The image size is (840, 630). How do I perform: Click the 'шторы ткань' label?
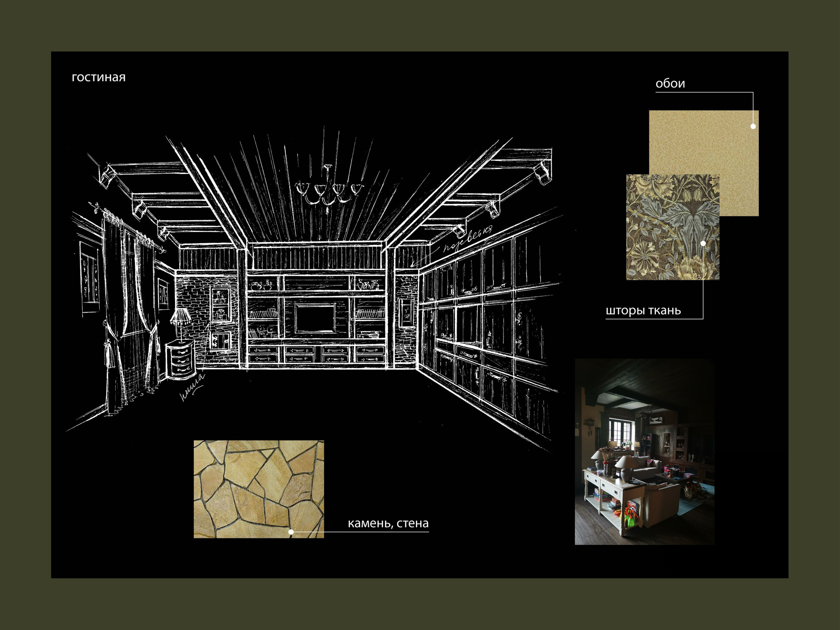coord(643,311)
